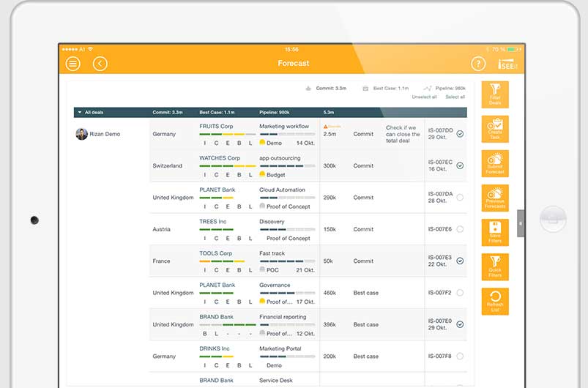This screenshot has width=588, height=388.
Task: Click the note 'Check if we can close the total deal'
Action: pos(403,134)
